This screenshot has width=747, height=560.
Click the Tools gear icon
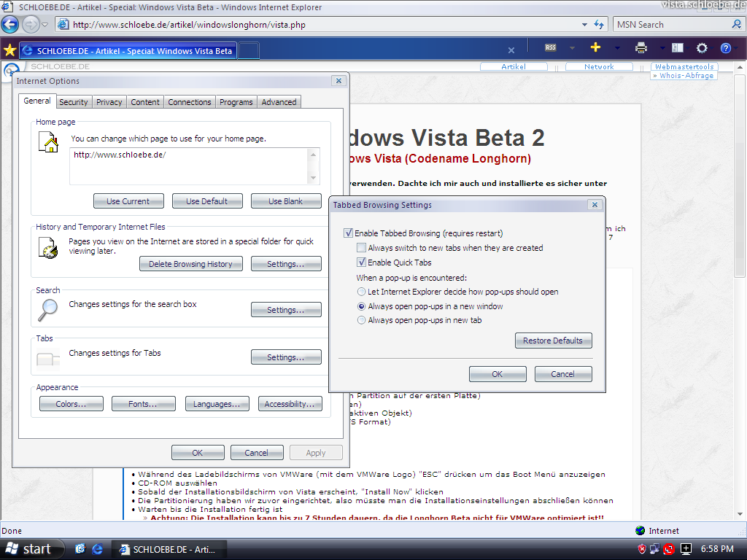coord(702,47)
